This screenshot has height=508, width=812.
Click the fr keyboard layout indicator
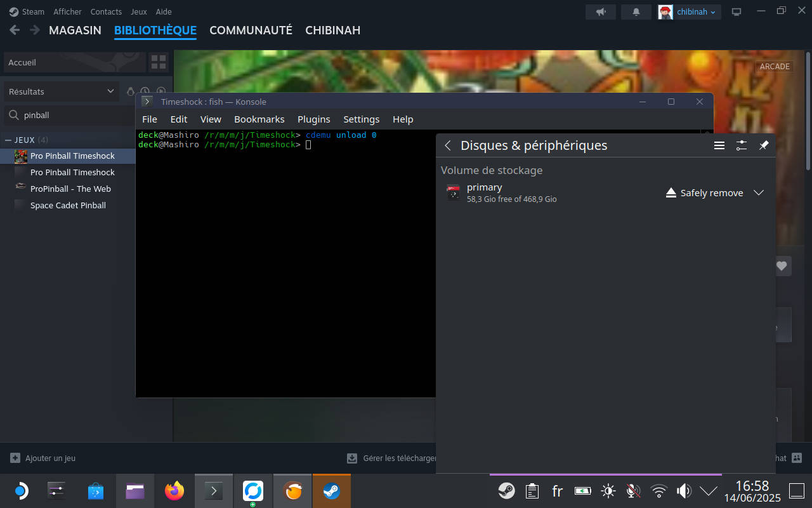click(x=558, y=491)
